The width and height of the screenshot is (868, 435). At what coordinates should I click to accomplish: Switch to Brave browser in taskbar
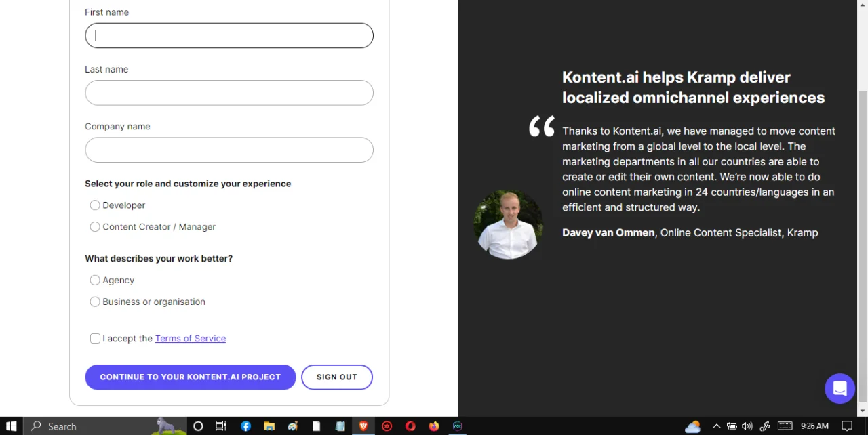point(363,426)
